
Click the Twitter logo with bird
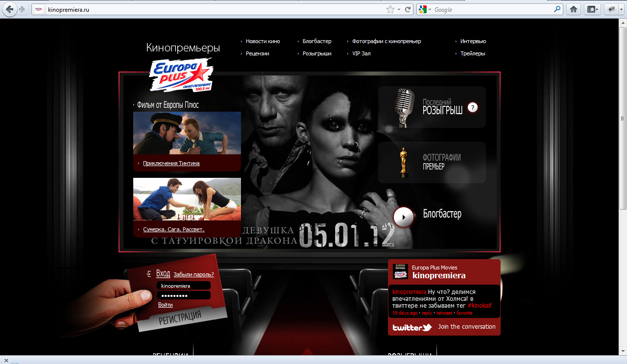pos(412,327)
